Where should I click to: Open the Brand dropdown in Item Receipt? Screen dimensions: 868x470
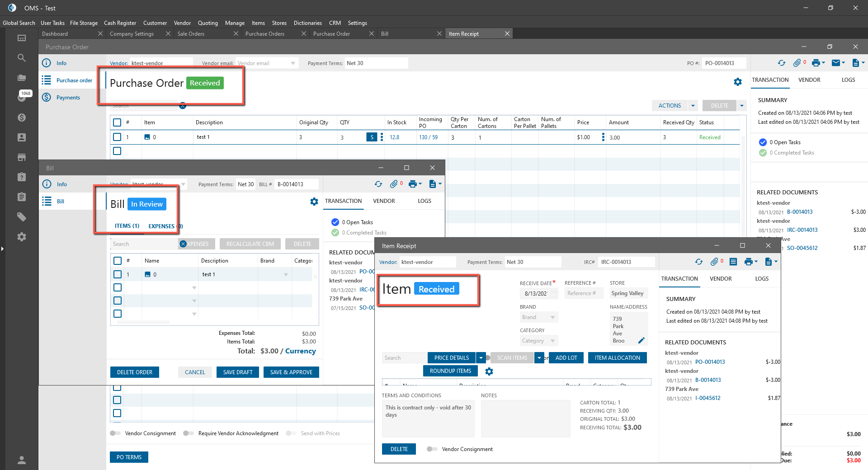click(x=539, y=317)
